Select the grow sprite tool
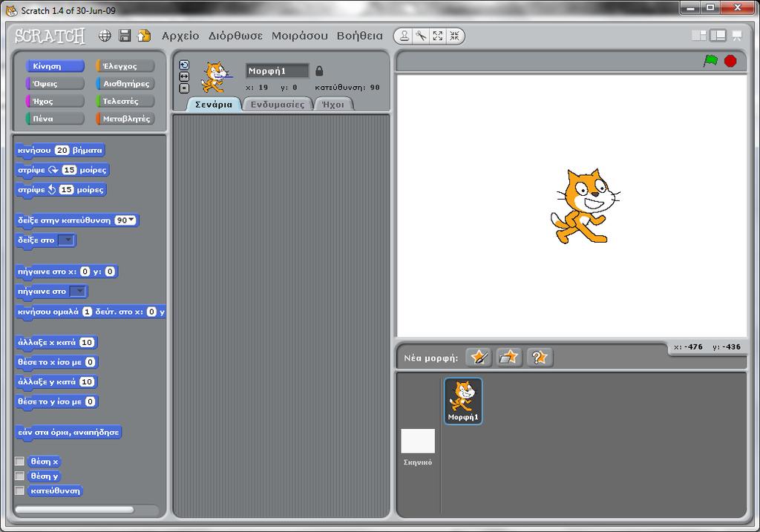The image size is (760, 532). [x=438, y=36]
